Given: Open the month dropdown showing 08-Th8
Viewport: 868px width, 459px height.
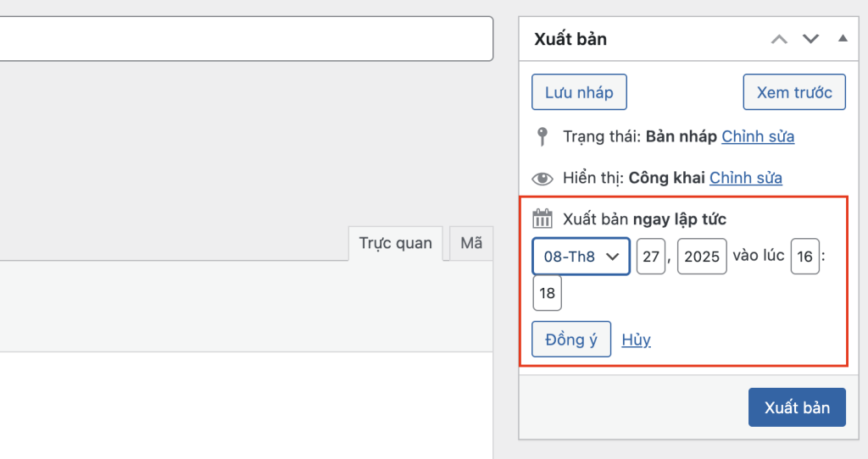Looking at the screenshot, I should (x=581, y=257).
